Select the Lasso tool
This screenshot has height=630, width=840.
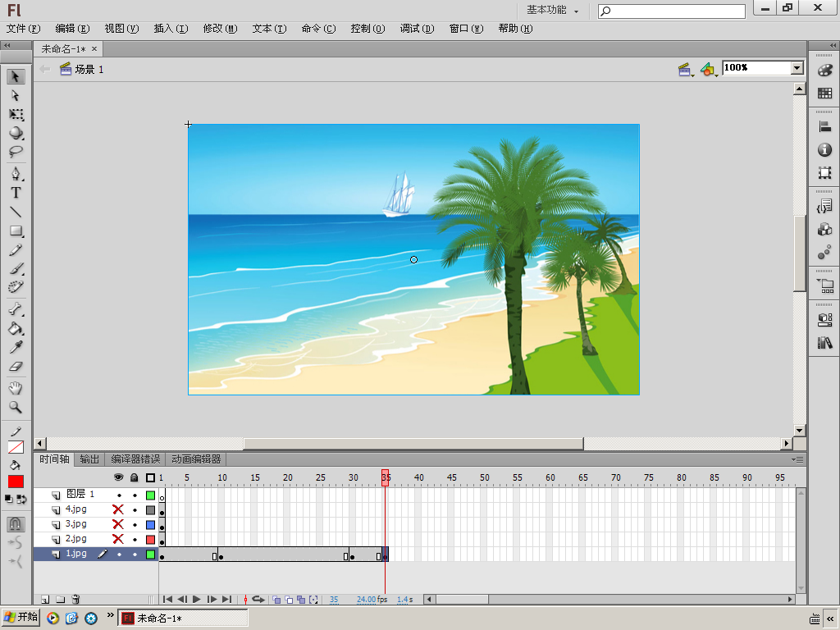16,152
